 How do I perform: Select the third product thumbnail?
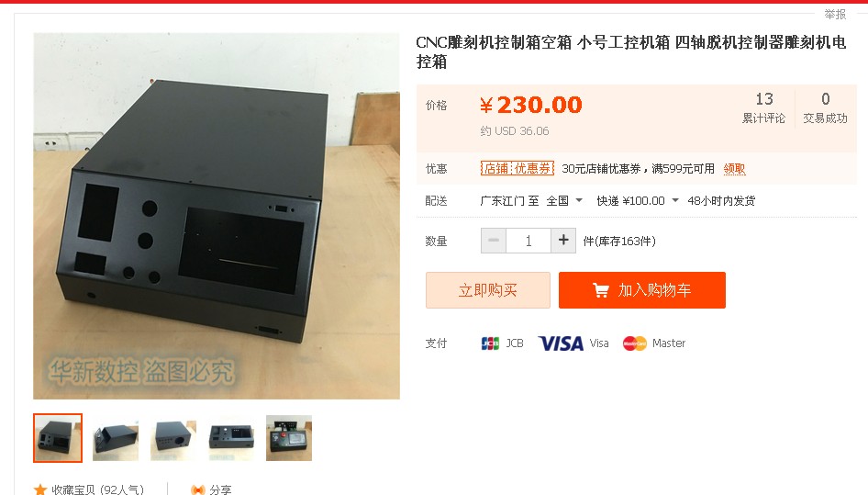point(173,438)
